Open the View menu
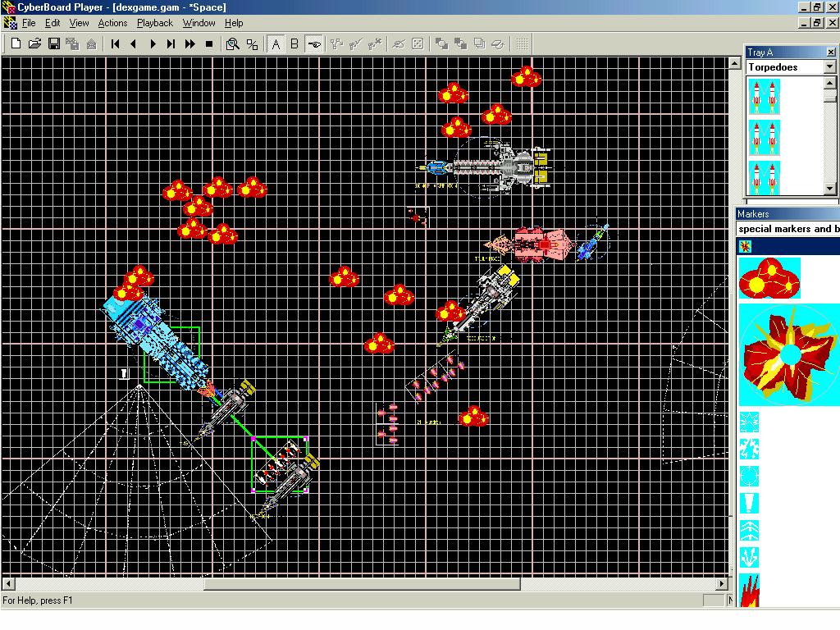This screenshot has width=840, height=630. (x=79, y=23)
